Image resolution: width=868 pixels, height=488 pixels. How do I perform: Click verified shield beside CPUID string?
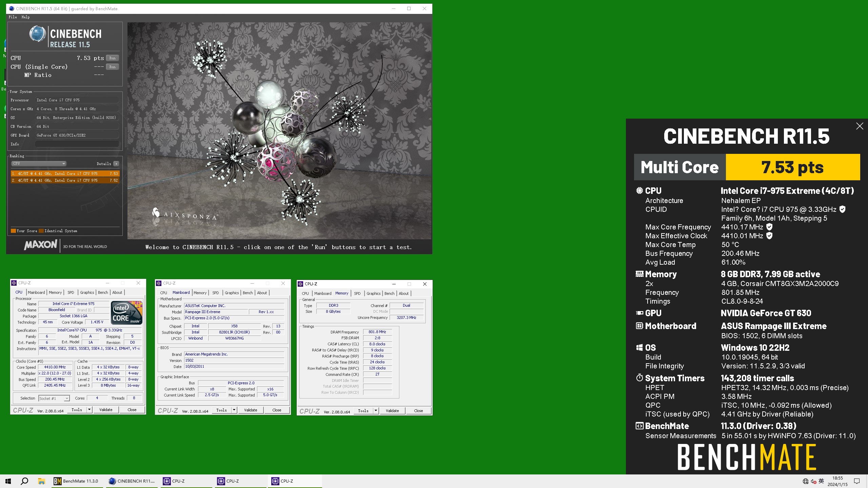843,209
